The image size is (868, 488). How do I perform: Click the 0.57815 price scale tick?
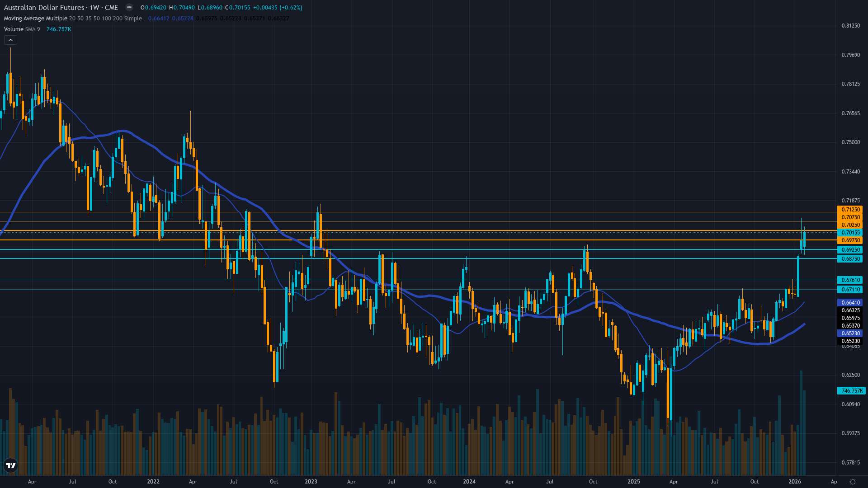[850, 463]
